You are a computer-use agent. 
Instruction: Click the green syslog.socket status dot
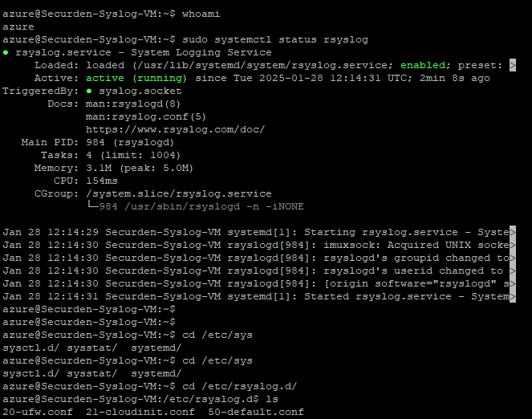pos(89,91)
